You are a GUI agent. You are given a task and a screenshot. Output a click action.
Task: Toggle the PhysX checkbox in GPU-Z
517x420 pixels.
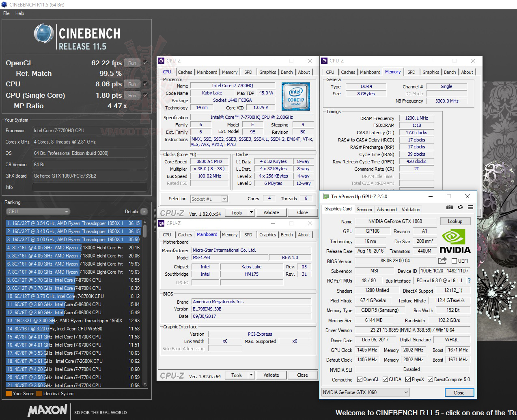(408, 379)
